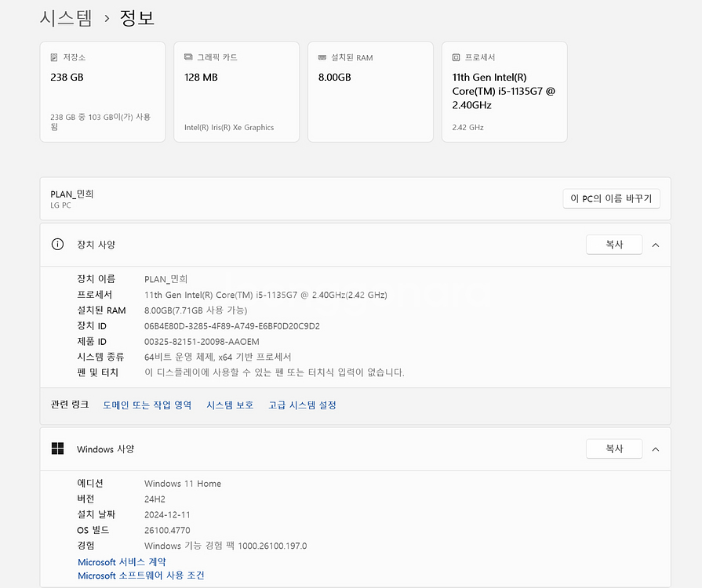Open the 설치된 RAM 8.00GB card

click(370, 92)
